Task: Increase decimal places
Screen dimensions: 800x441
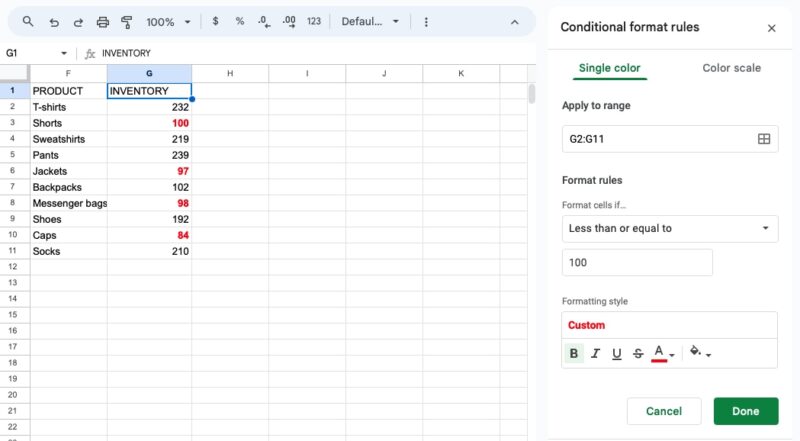Action: coord(289,21)
